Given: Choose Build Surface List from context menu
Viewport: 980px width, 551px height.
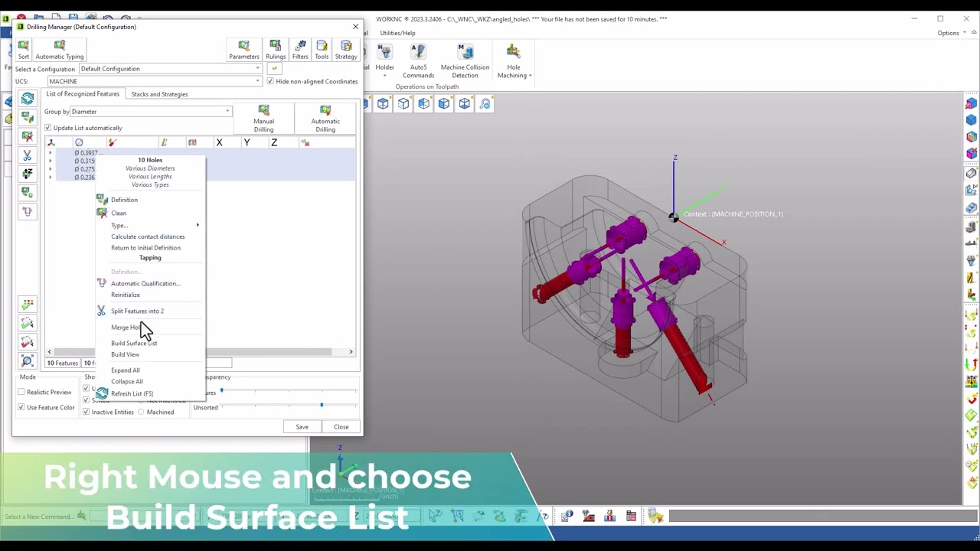Looking at the screenshot, I should pos(134,343).
